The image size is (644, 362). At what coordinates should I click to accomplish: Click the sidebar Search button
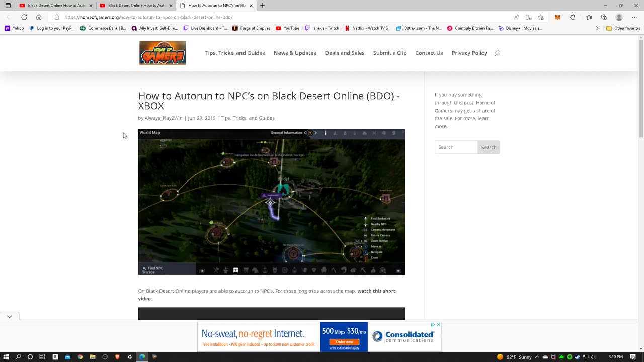click(489, 147)
